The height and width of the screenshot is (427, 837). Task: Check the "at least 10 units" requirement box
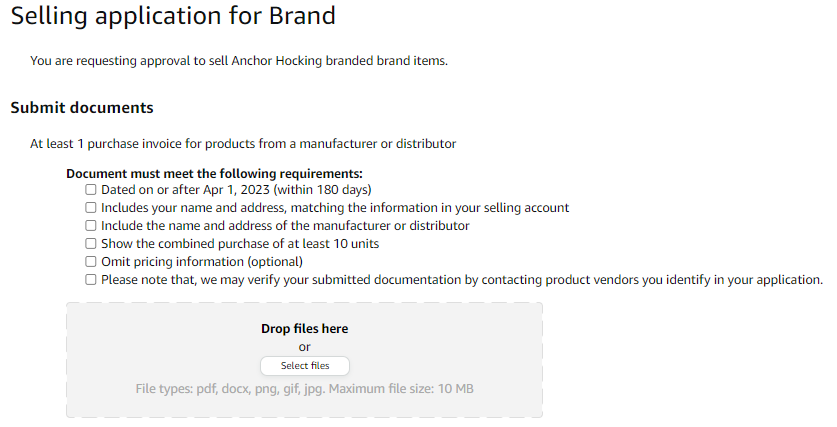[x=91, y=244]
